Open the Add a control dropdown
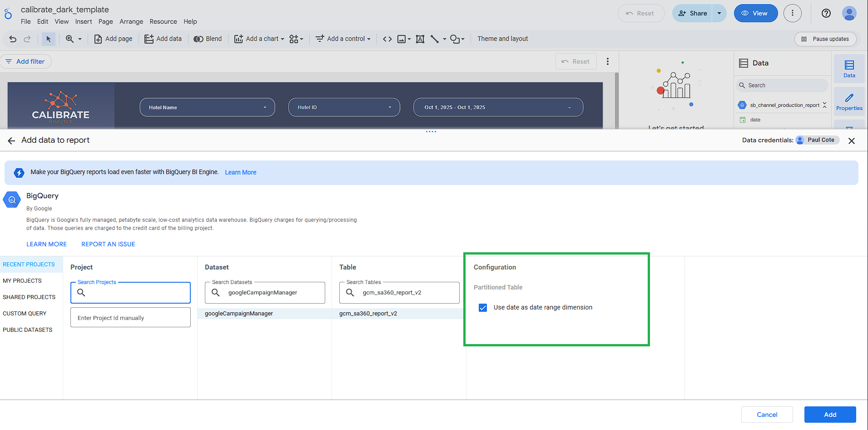The image size is (868, 430). tap(343, 39)
